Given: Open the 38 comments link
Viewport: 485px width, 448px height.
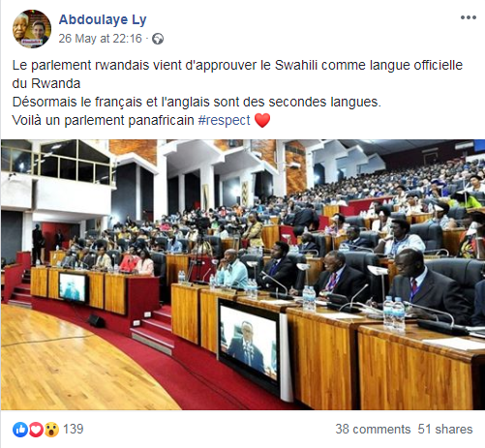Looking at the screenshot, I should tap(373, 430).
